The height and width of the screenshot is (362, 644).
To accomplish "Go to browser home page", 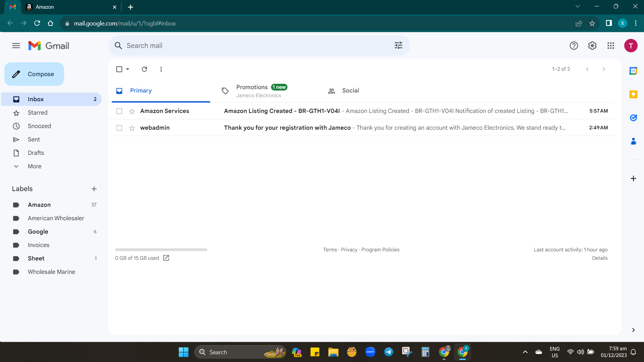I will 51,23.
